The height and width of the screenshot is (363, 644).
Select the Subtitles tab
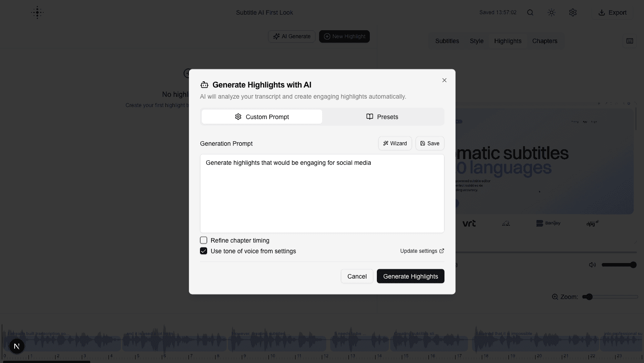447,40
